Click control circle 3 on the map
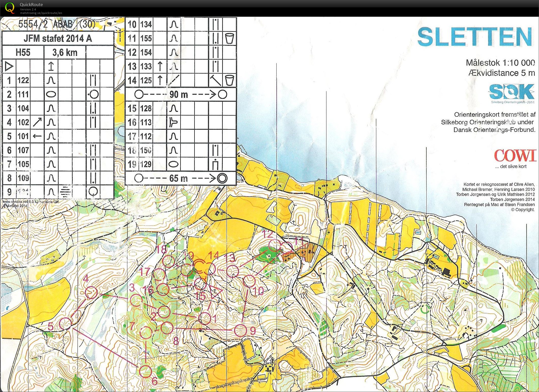The width and height of the screenshot is (539, 392). click(137, 301)
